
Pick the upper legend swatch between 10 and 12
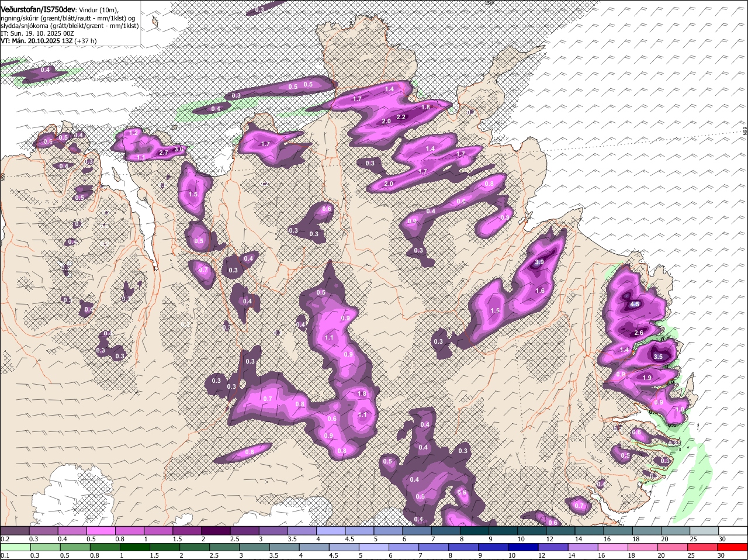532,530
